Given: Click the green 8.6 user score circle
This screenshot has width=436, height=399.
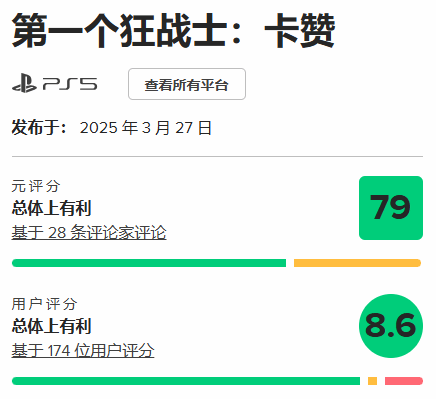Looking at the screenshot, I should click(391, 326).
